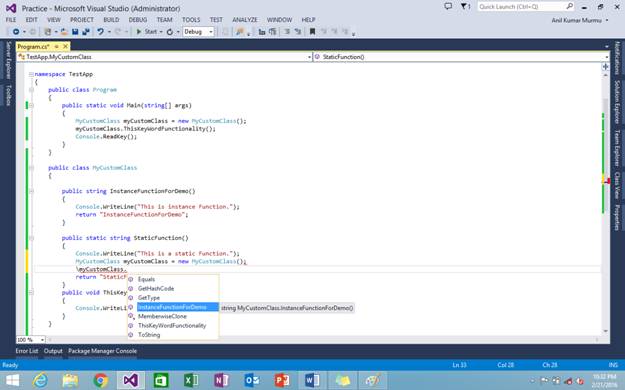Open the 100 % zoom dropdown
This screenshot has height=390, width=625.
pyautogui.click(x=31, y=340)
